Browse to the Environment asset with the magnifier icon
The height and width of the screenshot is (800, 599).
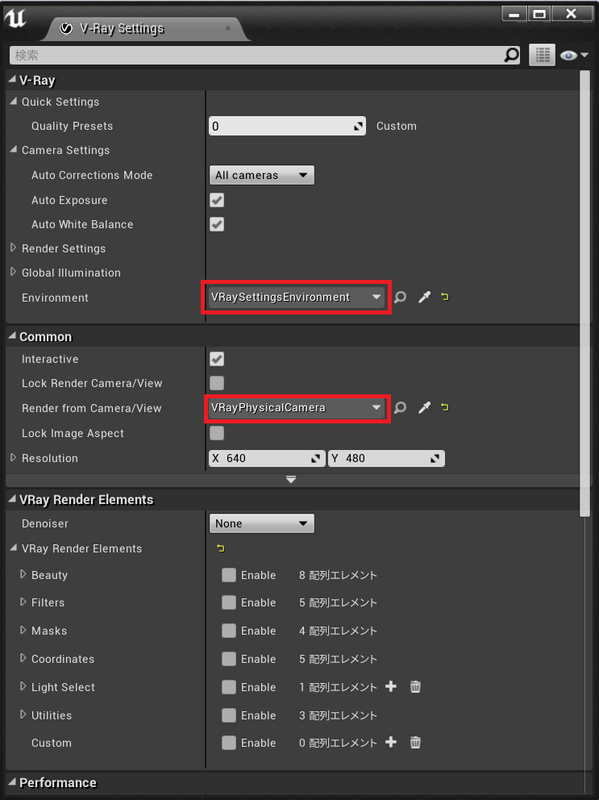[x=401, y=297]
